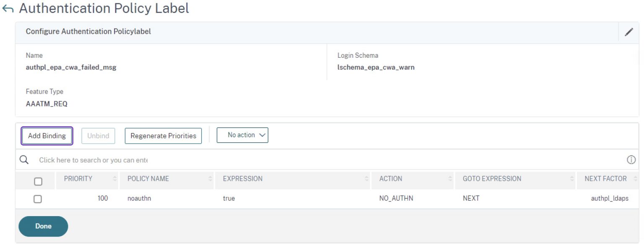Click the Done button
Screen dimensions: 644x245
click(x=43, y=226)
